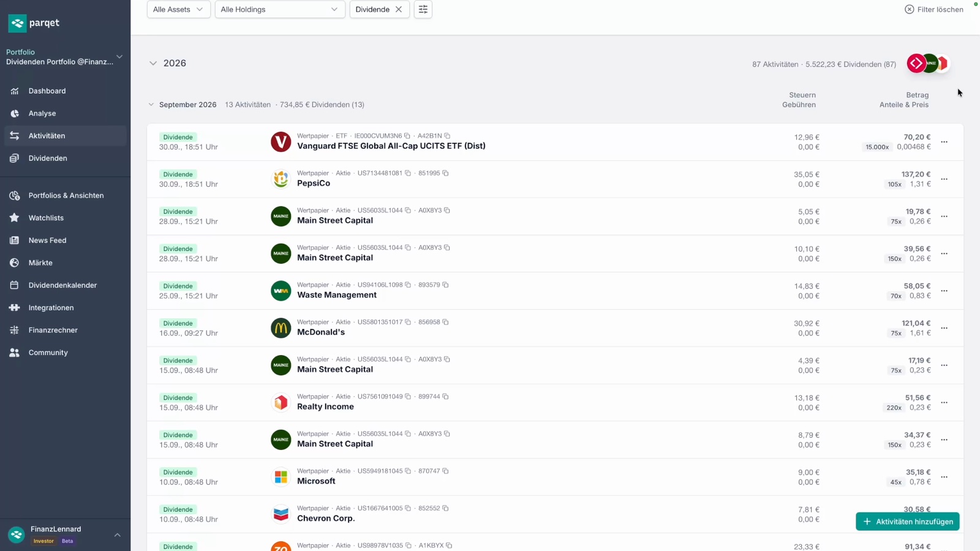Click the Vanguard logo icon

pos(281,142)
